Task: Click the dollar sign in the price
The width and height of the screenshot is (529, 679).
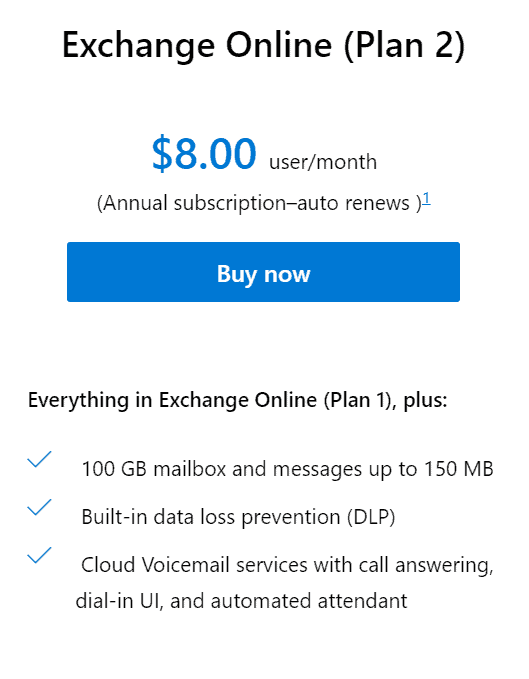Action: 162,153
